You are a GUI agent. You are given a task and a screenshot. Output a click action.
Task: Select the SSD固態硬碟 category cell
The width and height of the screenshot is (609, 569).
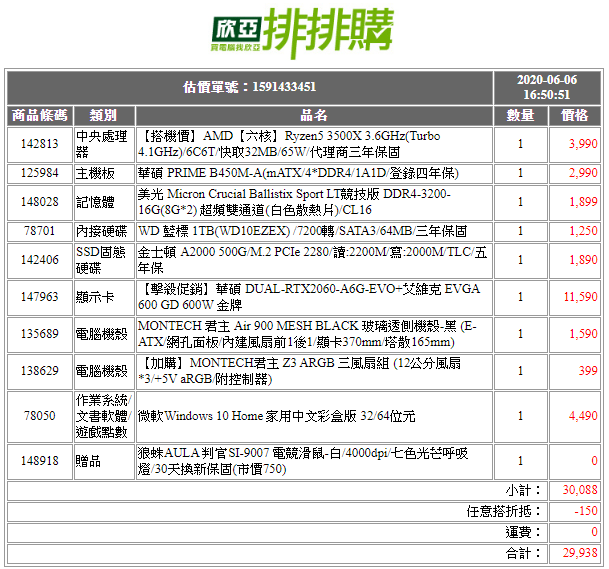[104, 260]
